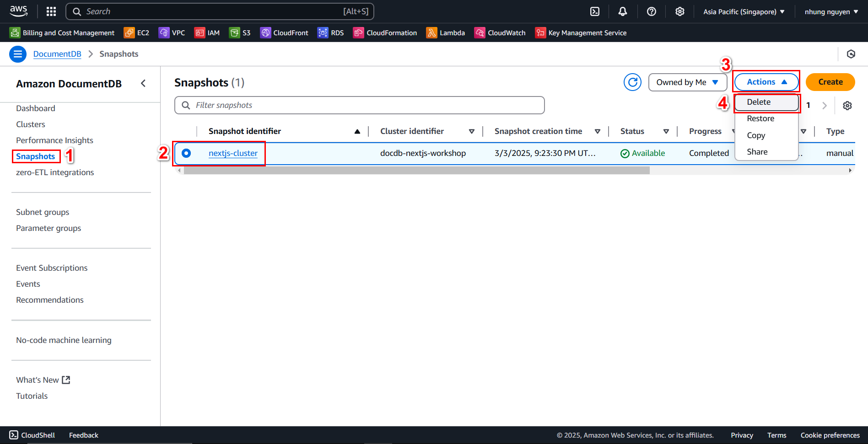This screenshot has height=444, width=868.
Task: Open the Owned by Me filter dropdown
Action: 688,82
